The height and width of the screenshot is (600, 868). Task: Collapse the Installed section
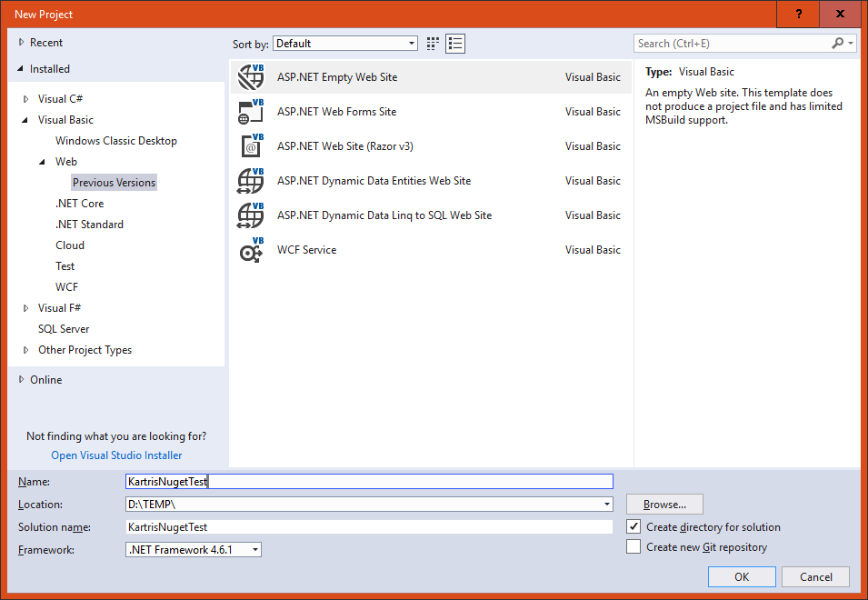tap(21, 68)
